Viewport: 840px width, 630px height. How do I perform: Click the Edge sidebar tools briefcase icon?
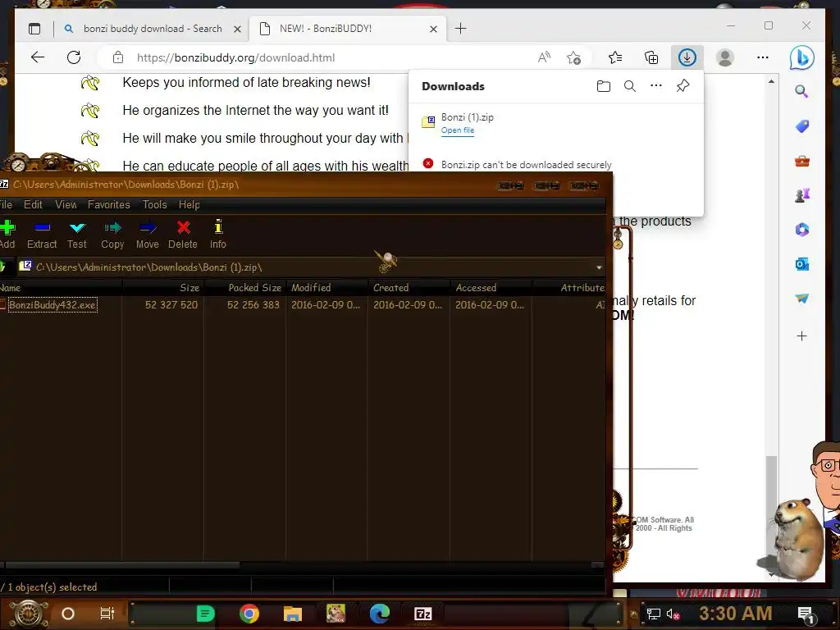click(x=802, y=161)
